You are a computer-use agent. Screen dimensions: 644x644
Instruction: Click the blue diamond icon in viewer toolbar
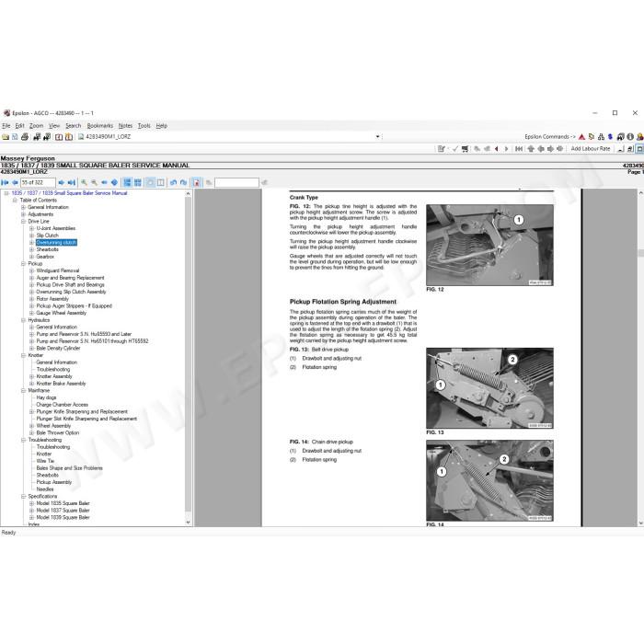[x=115, y=182]
